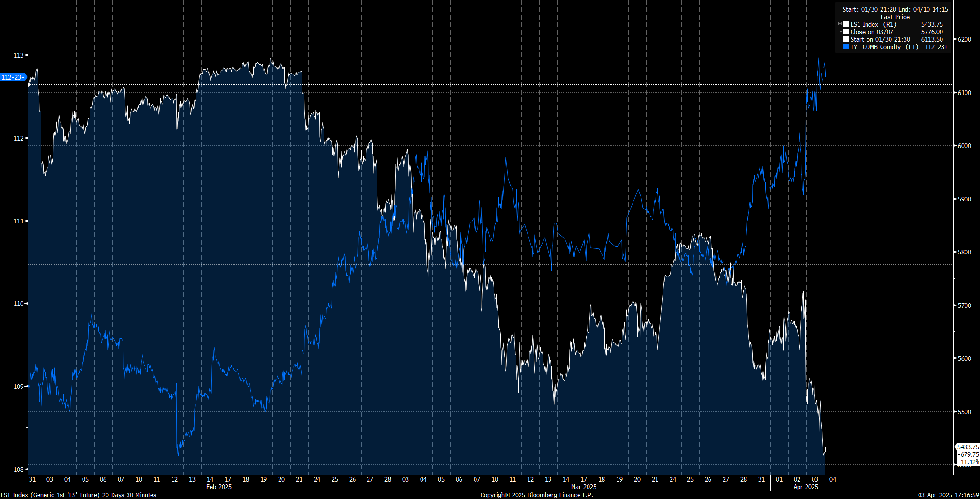Click the 5800 label on right axis

[965, 252]
